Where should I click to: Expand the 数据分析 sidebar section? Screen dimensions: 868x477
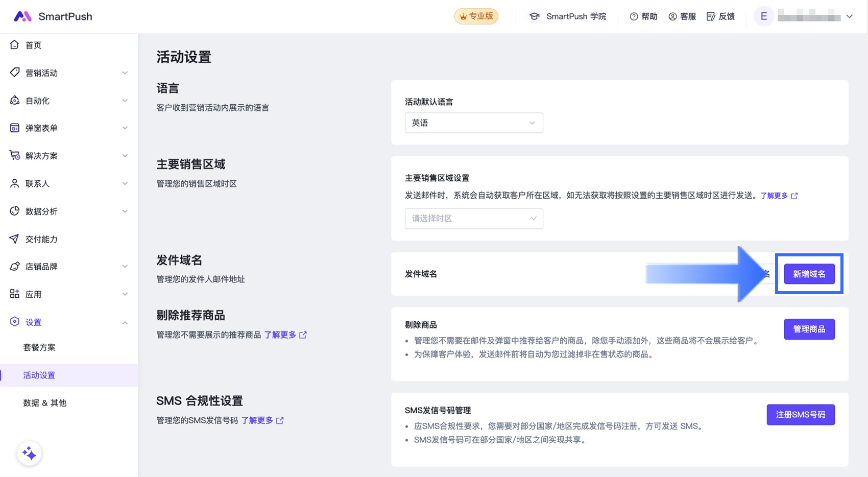(68, 211)
